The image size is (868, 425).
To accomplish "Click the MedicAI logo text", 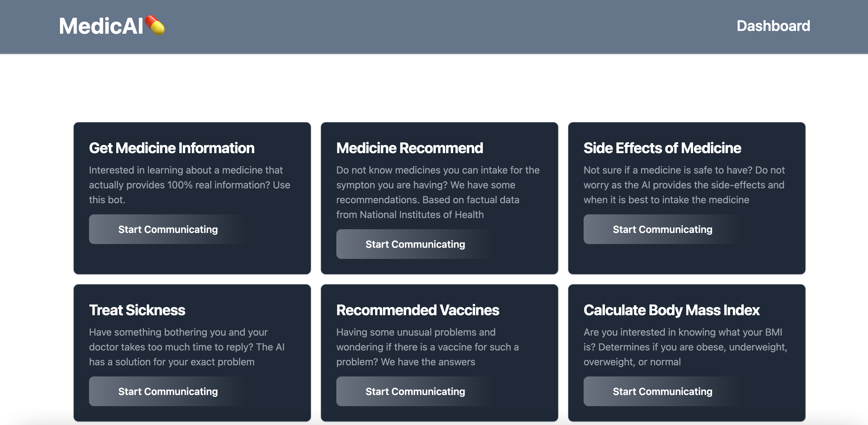I will click(101, 26).
